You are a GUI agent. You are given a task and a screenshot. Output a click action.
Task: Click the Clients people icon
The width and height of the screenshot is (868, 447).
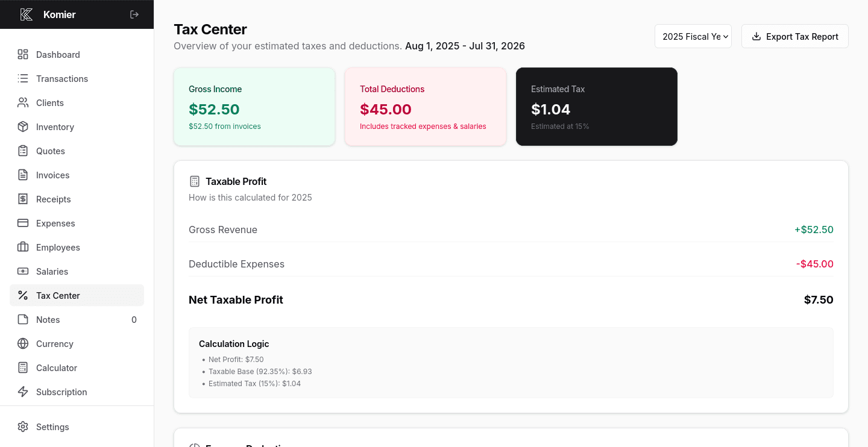click(x=23, y=102)
